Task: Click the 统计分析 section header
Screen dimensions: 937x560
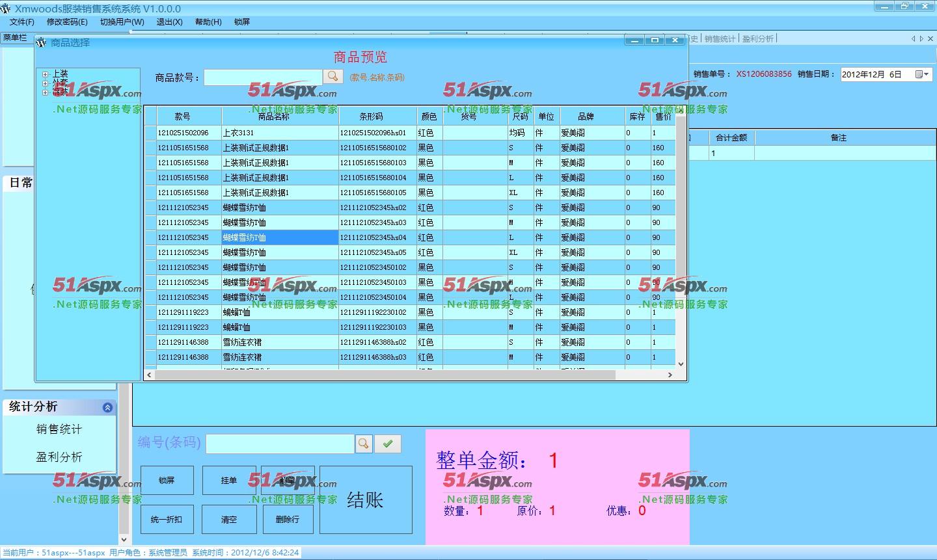Action: pyautogui.click(x=59, y=407)
